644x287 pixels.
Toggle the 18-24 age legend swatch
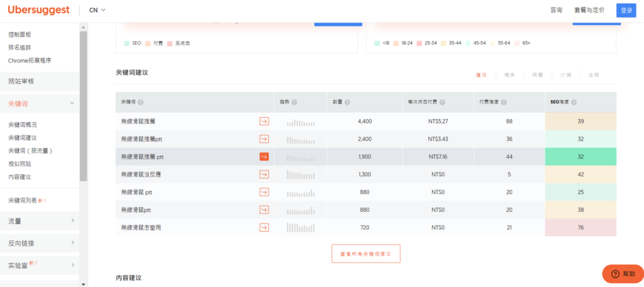[x=396, y=43]
